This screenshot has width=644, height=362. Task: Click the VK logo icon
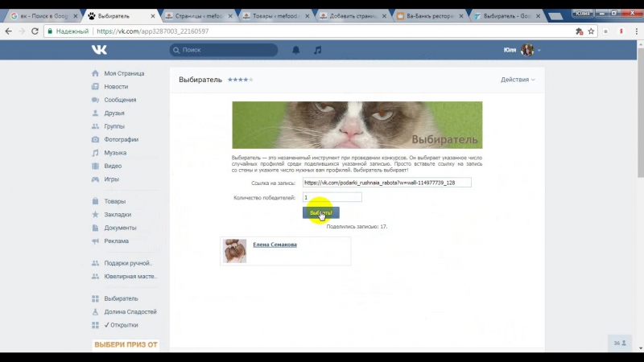coord(99,50)
